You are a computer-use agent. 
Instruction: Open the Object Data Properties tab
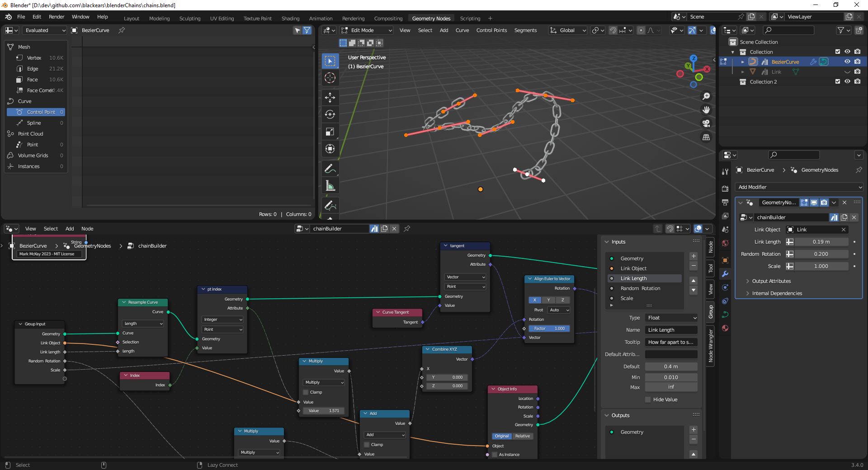[725, 314]
